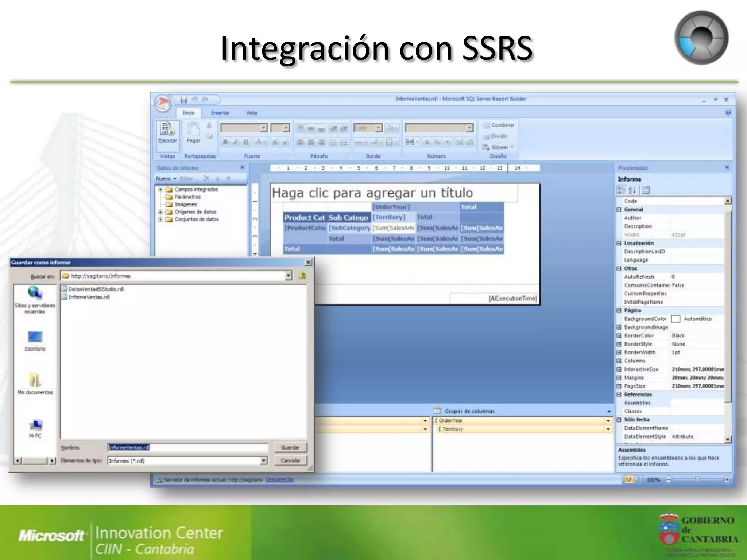Click the Undo icon in quick access toolbar
Image resolution: width=747 pixels, height=560 pixels.
click(x=195, y=100)
